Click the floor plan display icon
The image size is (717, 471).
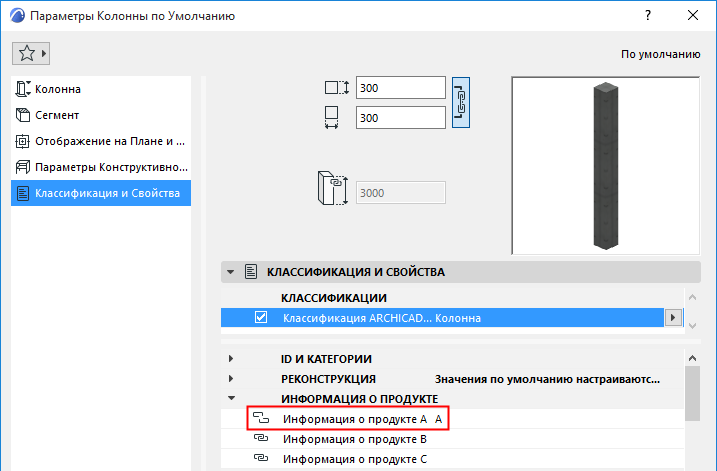click(x=22, y=141)
